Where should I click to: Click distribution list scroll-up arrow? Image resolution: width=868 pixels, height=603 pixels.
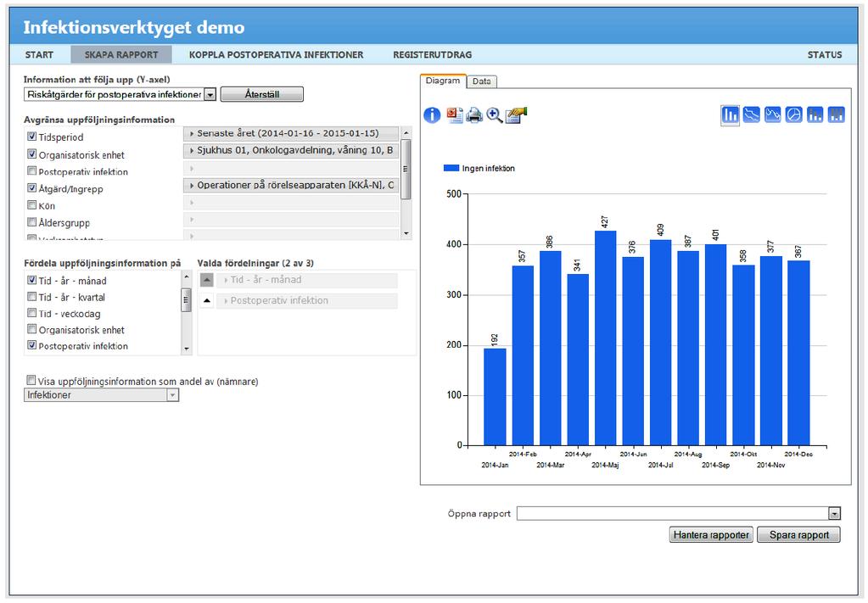pyautogui.click(x=187, y=276)
